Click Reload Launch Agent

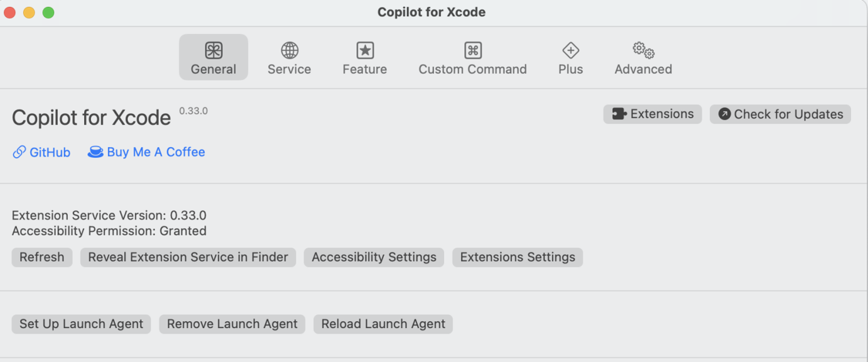point(383,324)
